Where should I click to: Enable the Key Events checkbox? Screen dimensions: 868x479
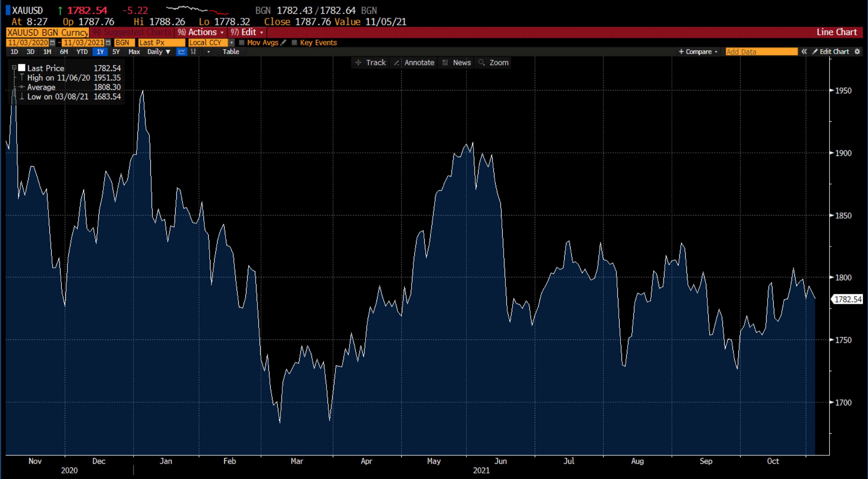click(294, 43)
